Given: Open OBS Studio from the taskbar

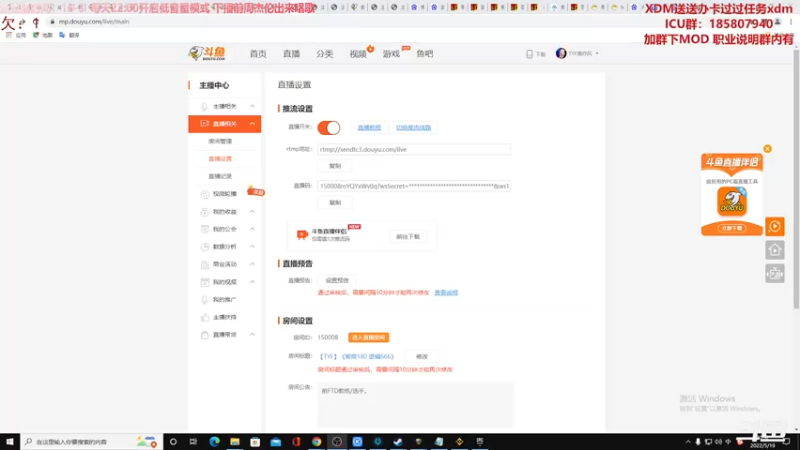Looking at the screenshot, I should (337, 441).
